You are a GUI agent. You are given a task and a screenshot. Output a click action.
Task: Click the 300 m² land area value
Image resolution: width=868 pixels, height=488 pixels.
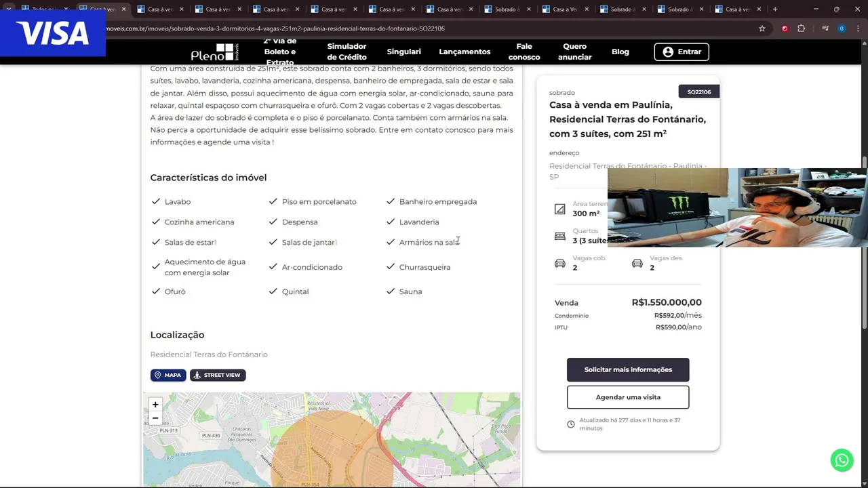pos(586,213)
